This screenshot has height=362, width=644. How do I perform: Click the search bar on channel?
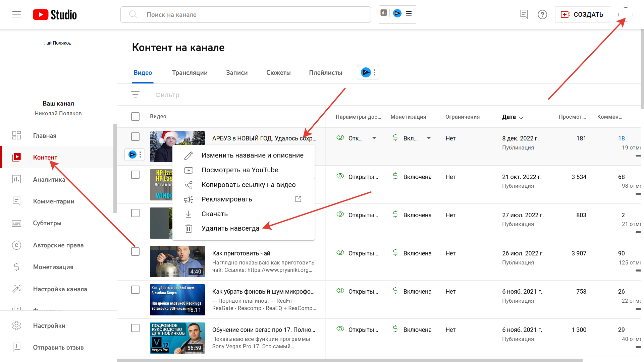(245, 14)
